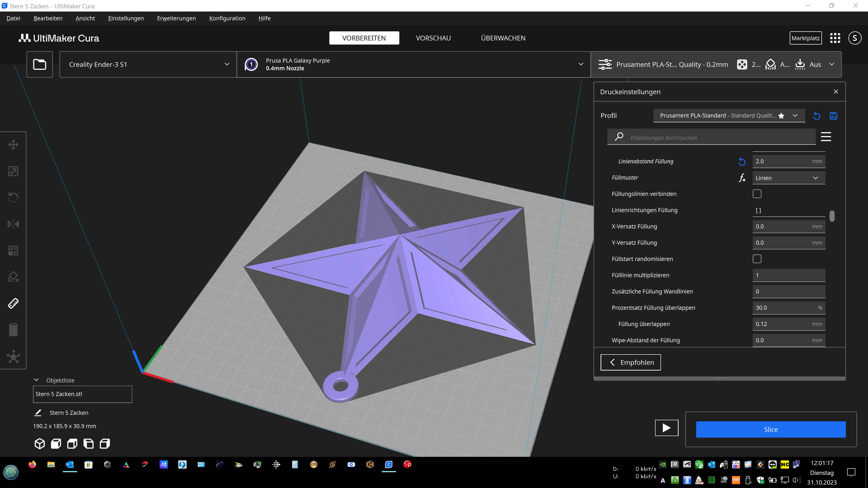Click the Einstellungen durchsuchen search field

coord(711,137)
